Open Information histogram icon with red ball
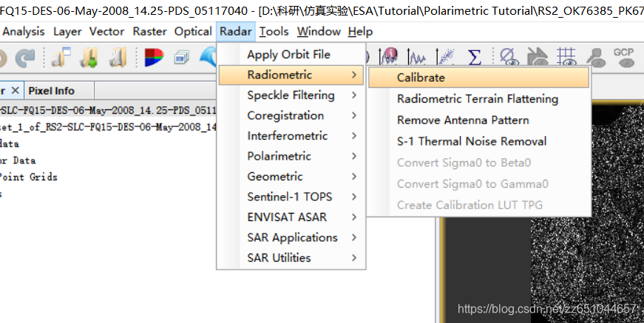Image resolution: width=644 pixels, height=323 pixels. coord(388,56)
